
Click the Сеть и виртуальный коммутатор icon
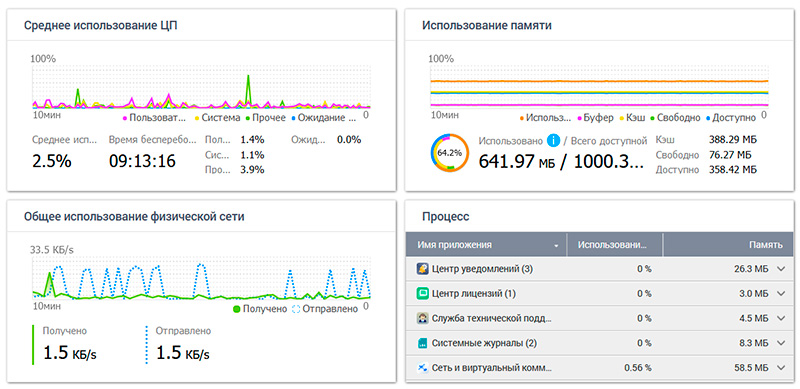[422, 368]
